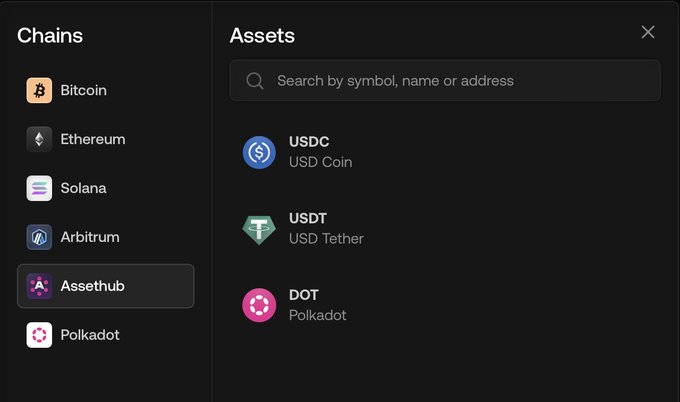Choose Solana from the chains list
The width and height of the screenshot is (680, 402).
[x=83, y=188]
